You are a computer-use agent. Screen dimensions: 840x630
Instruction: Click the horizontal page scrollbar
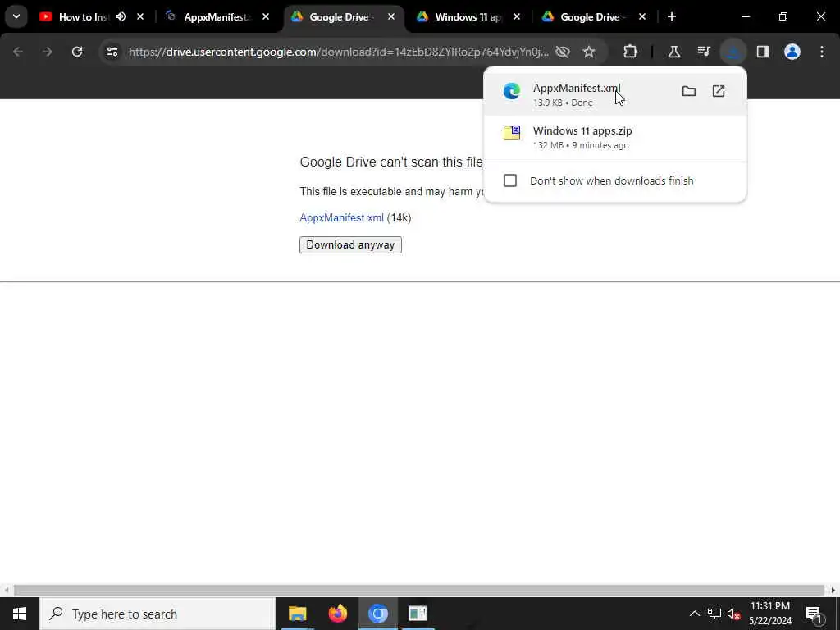pyautogui.click(x=419, y=590)
